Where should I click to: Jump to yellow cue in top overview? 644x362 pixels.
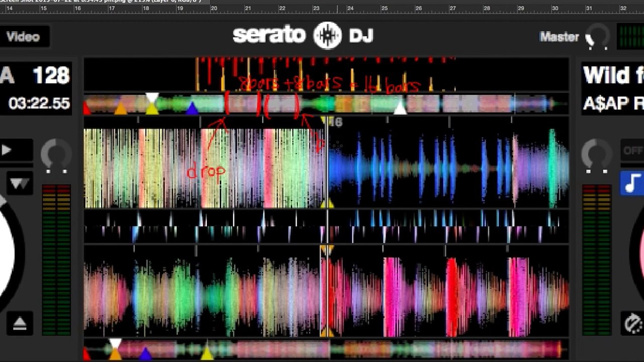point(151,108)
